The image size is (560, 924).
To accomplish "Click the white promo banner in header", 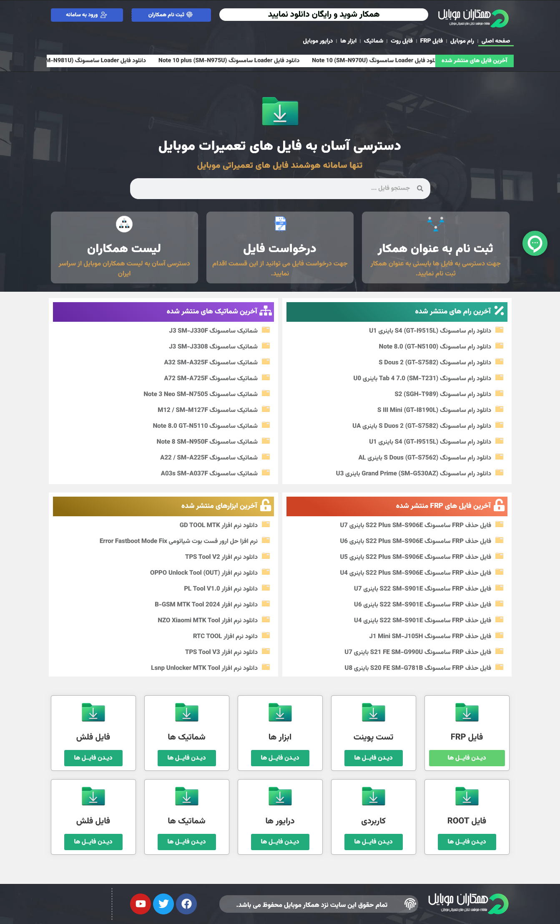I will (x=324, y=15).
